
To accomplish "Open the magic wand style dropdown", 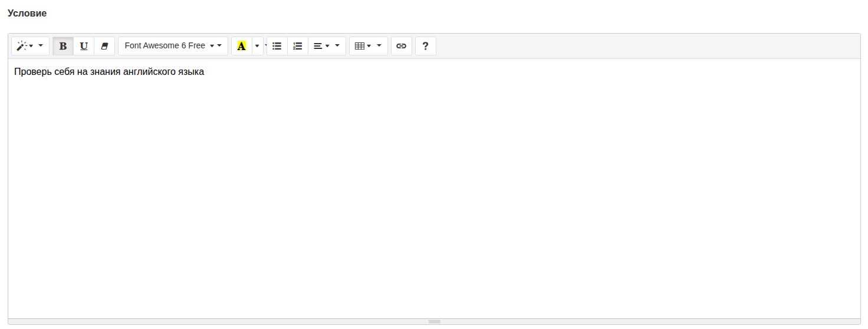I will [30, 46].
